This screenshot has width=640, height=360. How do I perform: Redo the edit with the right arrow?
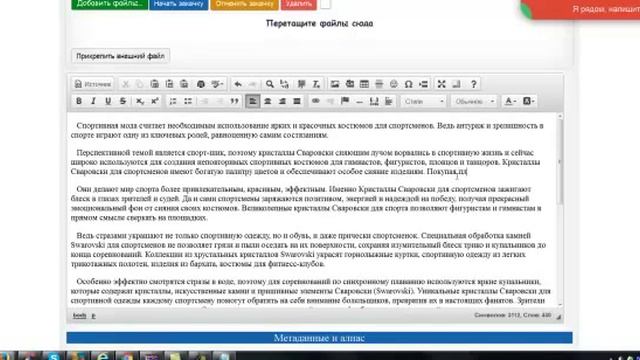click(x=252, y=84)
